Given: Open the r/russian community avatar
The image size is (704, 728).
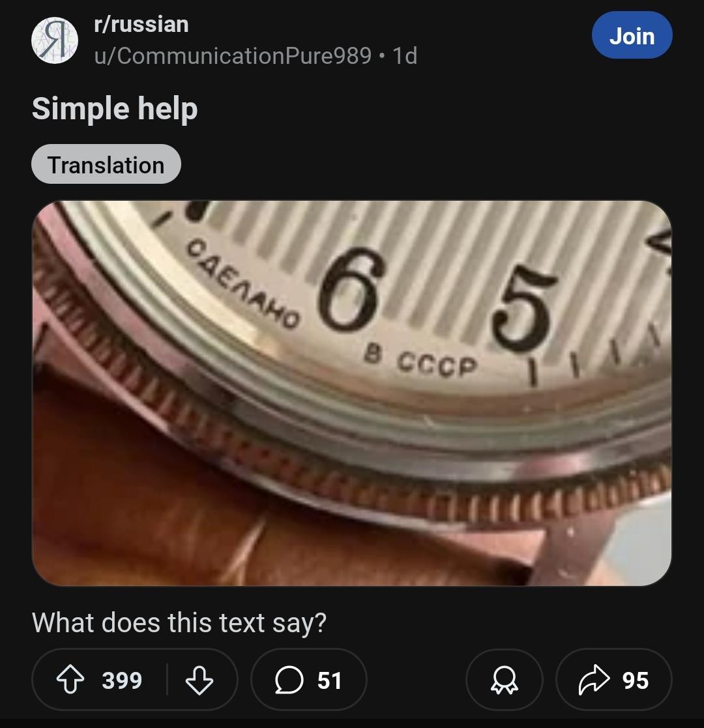Looking at the screenshot, I should point(55,40).
